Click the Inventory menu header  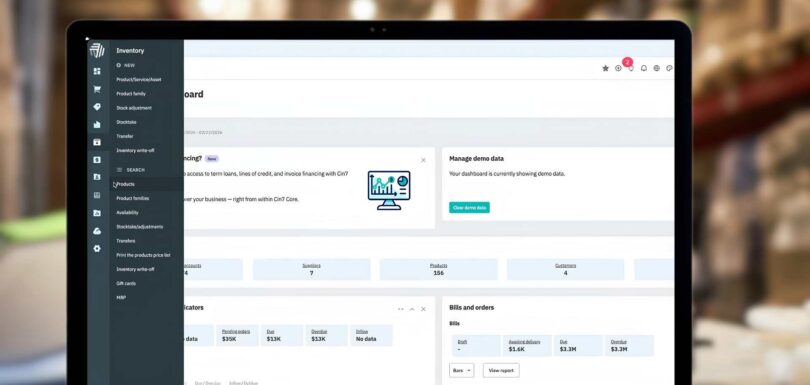point(130,51)
